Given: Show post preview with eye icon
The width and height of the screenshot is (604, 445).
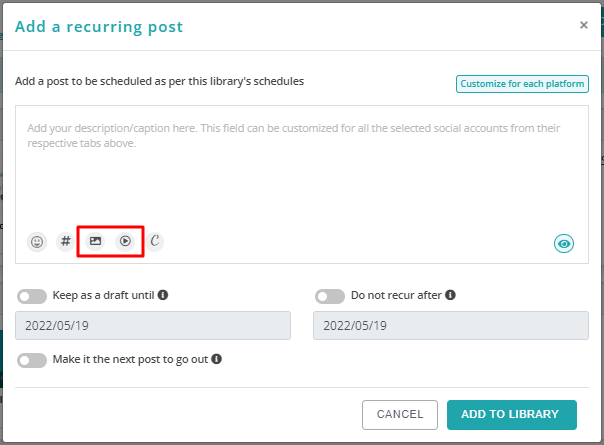Looking at the screenshot, I should click(564, 243).
